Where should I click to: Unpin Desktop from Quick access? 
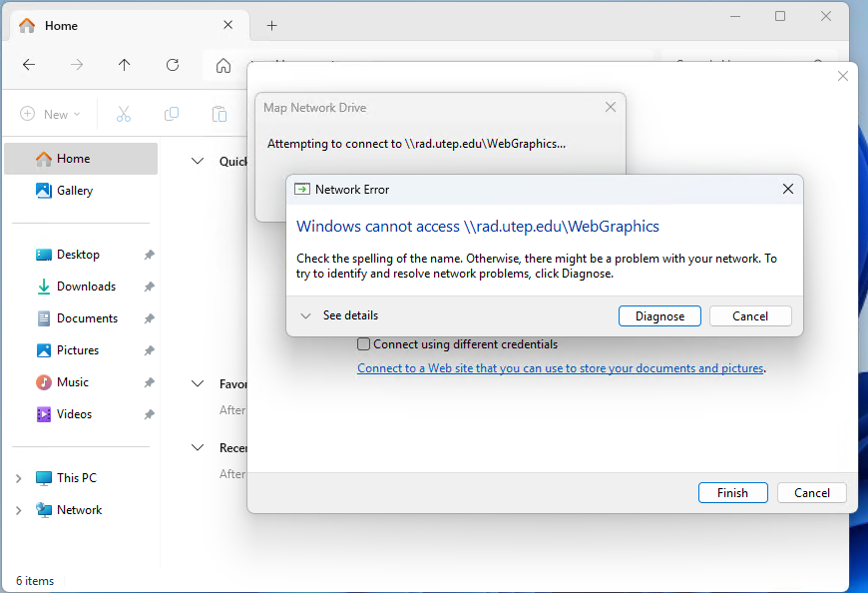click(150, 255)
